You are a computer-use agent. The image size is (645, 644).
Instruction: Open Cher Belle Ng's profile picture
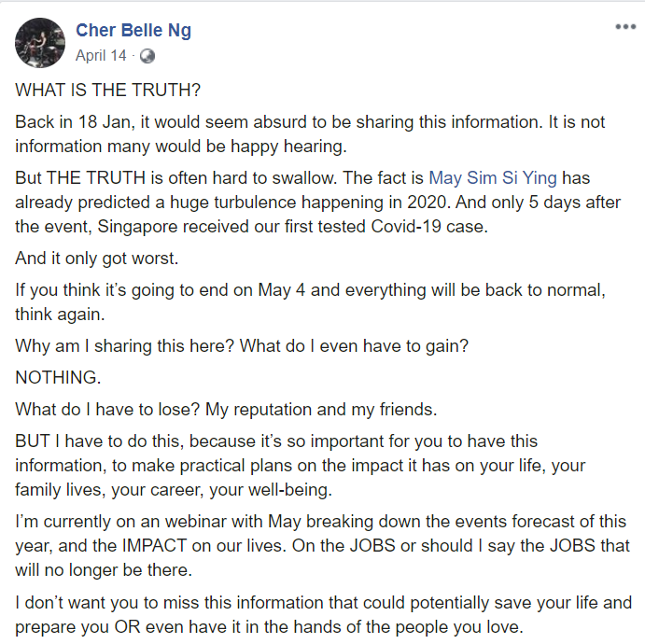pyautogui.click(x=40, y=42)
